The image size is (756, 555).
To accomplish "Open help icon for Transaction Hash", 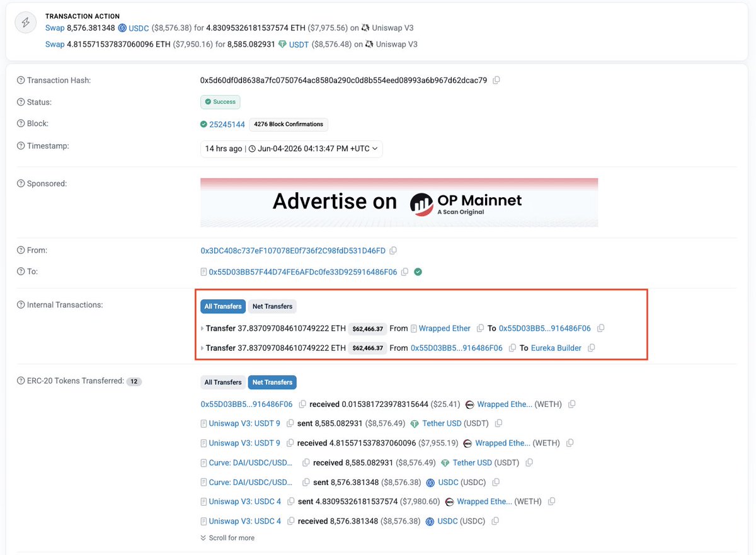I will click(x=21, y=81).
